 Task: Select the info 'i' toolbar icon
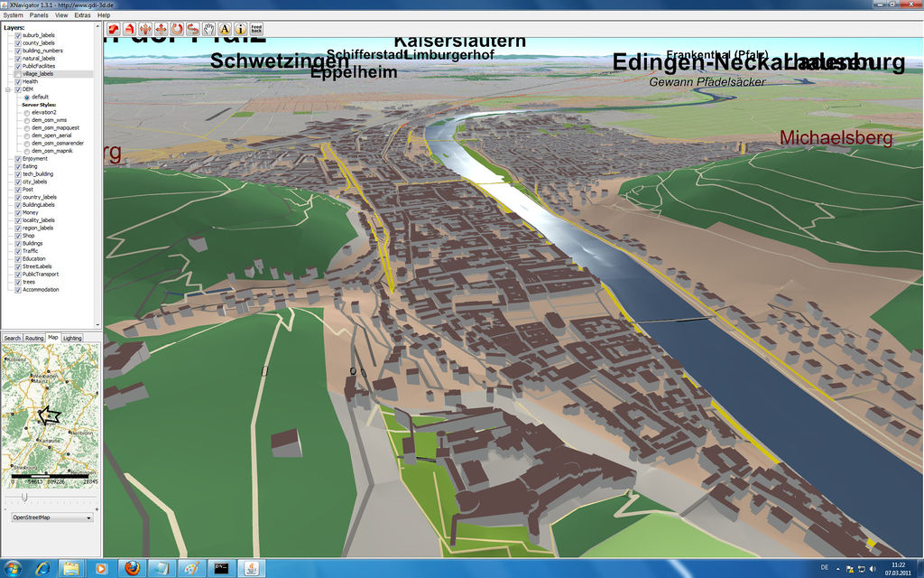241,29
